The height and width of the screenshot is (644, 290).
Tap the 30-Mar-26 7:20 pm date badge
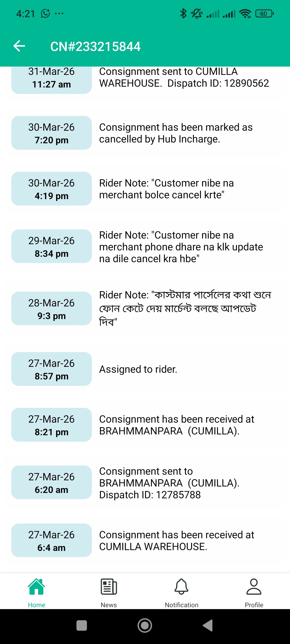[x=52, y=133]
